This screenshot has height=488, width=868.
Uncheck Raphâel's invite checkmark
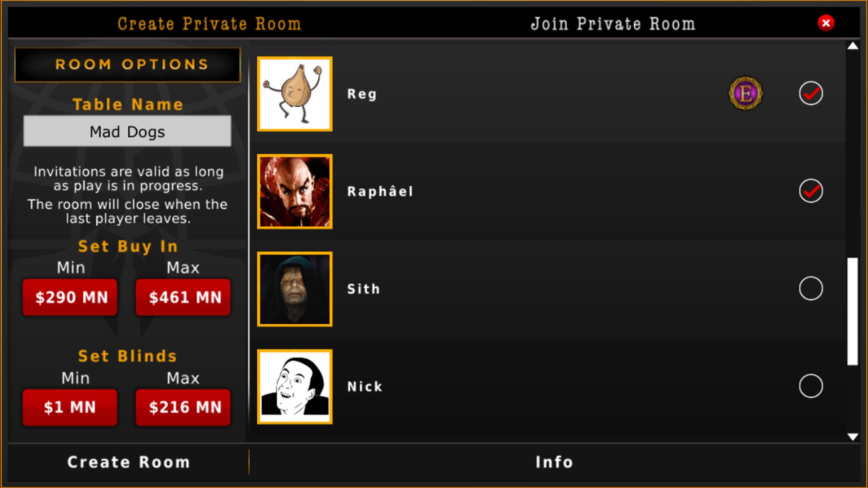pos(811,191)
